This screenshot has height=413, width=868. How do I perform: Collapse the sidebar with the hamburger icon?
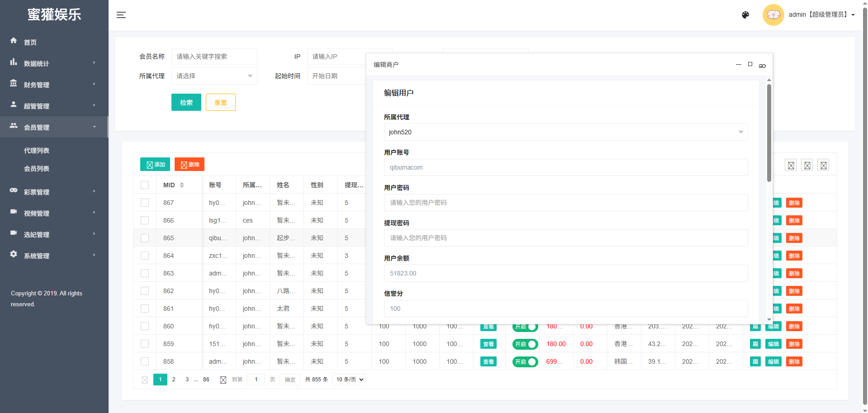[x=121, y=15]
